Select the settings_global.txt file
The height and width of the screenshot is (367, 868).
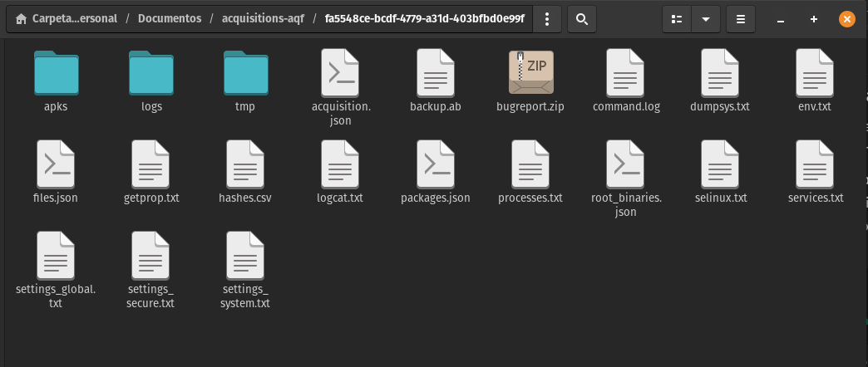pos(56,256)
